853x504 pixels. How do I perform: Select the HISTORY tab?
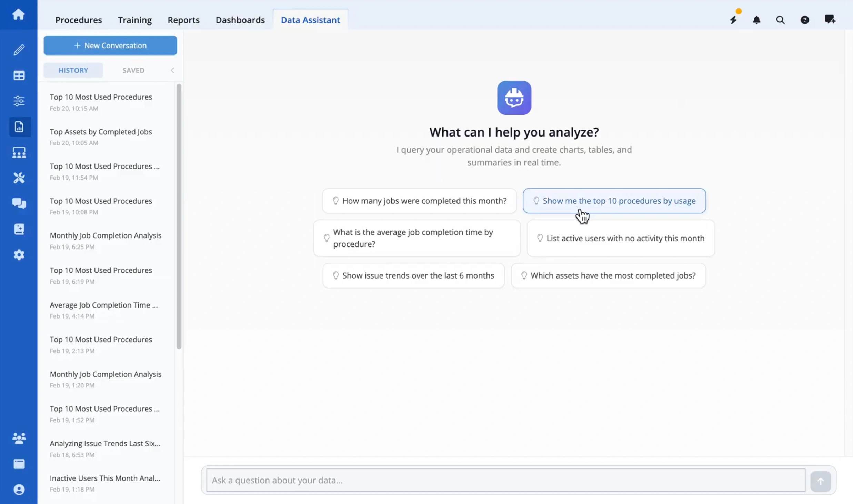73,70
